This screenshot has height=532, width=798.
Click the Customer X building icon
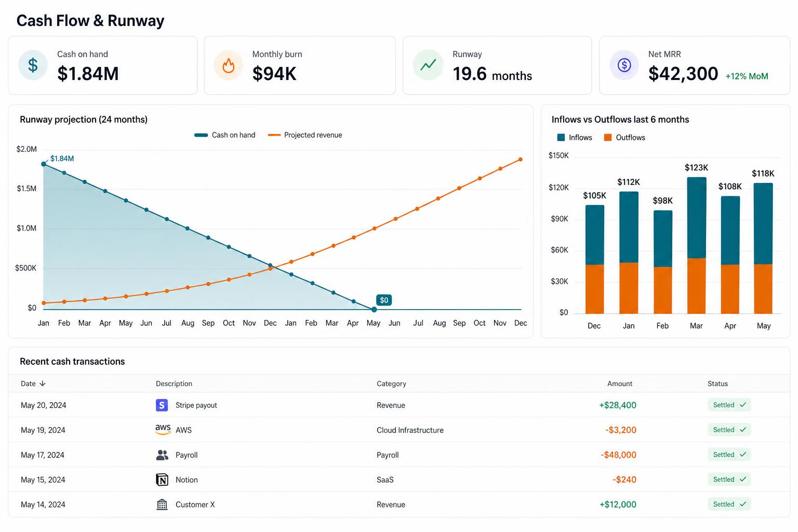click(162, 504)
